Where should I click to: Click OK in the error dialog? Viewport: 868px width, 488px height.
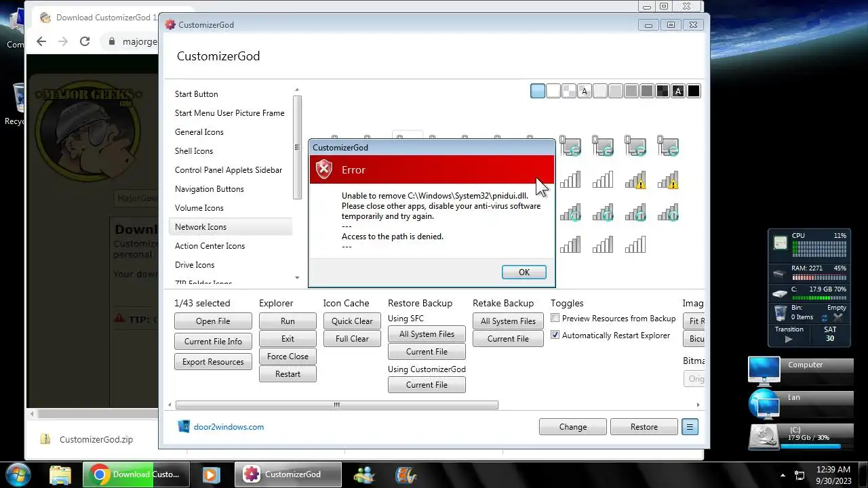click(524, 272)
